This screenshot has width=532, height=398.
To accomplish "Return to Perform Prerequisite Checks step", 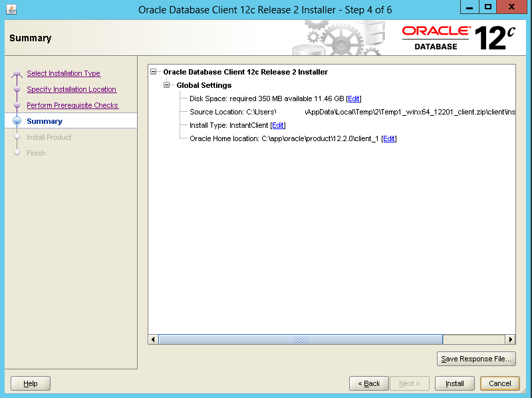I will pos(72,105).
